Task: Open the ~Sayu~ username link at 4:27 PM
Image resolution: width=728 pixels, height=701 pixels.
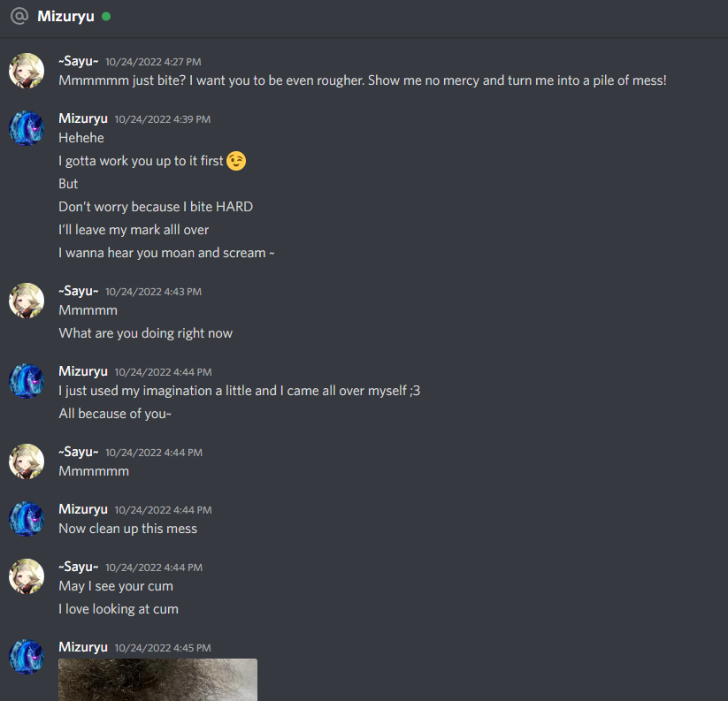Action: click(79, 61)
